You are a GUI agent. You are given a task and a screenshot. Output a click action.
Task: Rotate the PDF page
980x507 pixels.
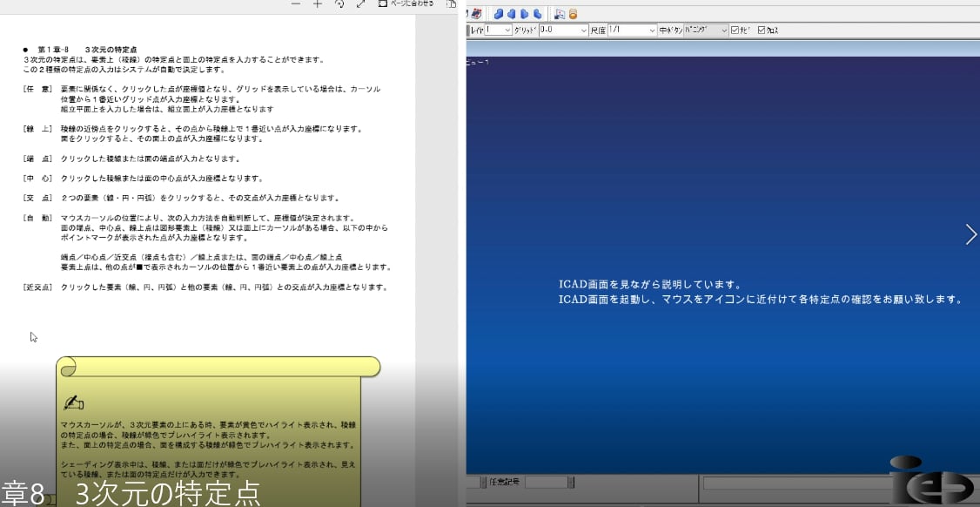pyautogui.click(x=340, y=4)
